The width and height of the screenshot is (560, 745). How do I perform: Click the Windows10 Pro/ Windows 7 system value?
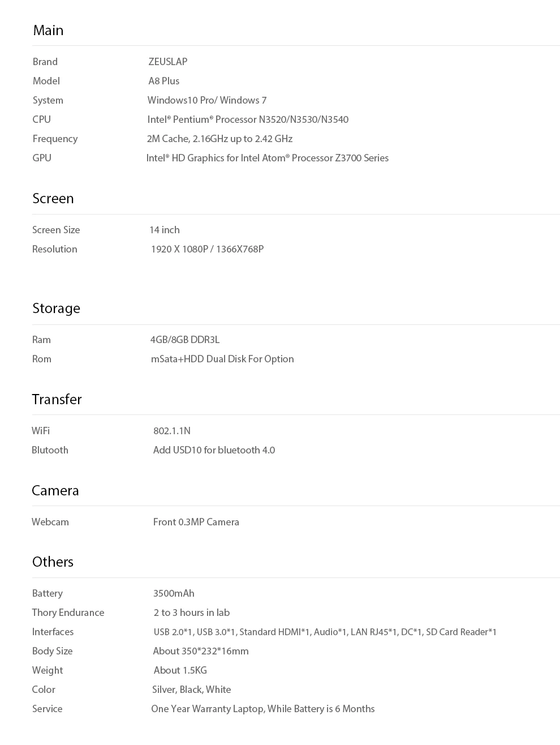pos(207,100)
